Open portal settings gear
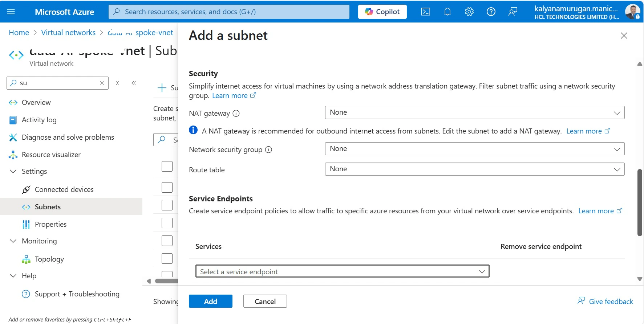 [469, 12]
